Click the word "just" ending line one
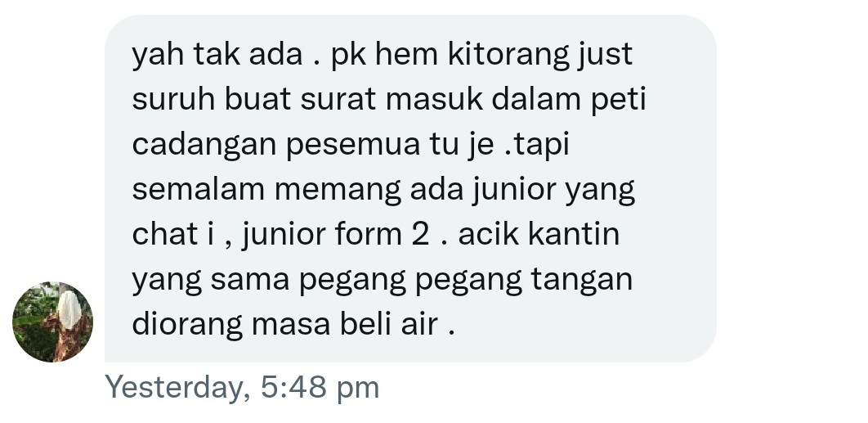 [605, 56]
